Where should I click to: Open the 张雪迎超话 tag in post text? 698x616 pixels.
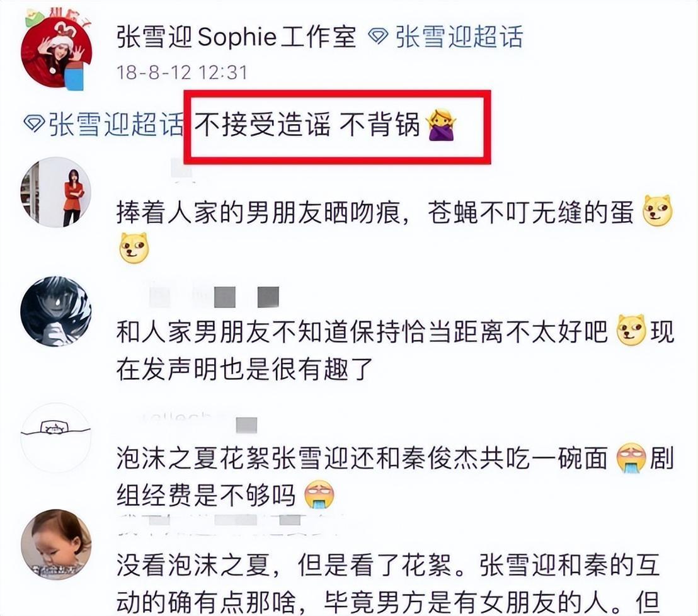click(116, 123)
